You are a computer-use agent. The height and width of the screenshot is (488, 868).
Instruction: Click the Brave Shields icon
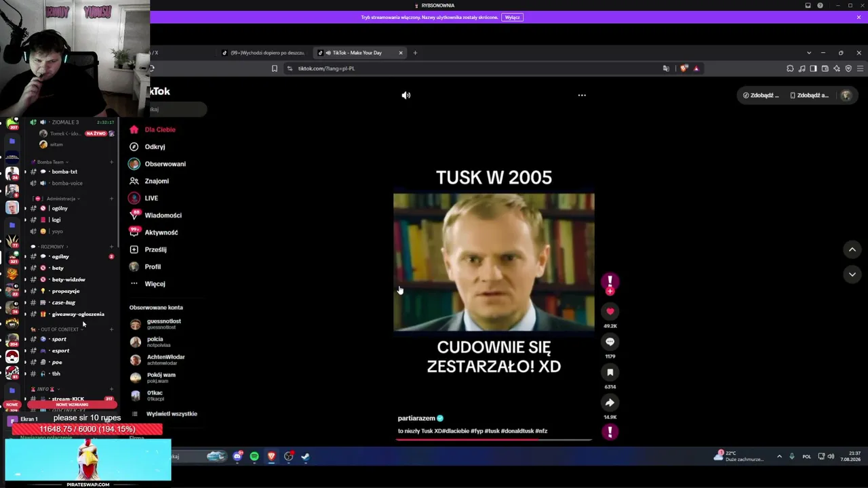pyautogui.click(x=684, y=68)
